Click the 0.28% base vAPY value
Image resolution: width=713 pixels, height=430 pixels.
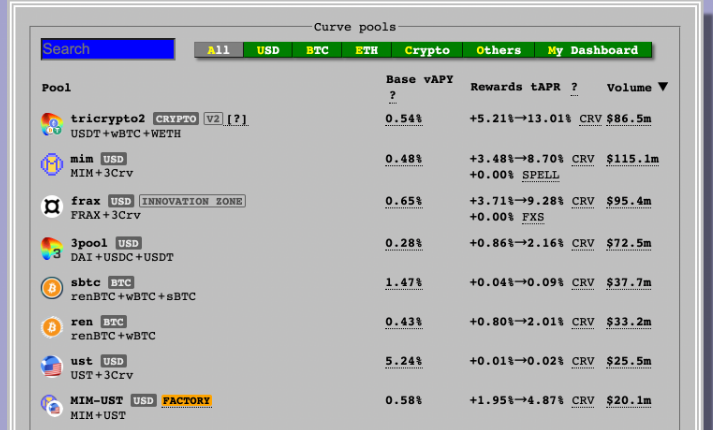404,243
